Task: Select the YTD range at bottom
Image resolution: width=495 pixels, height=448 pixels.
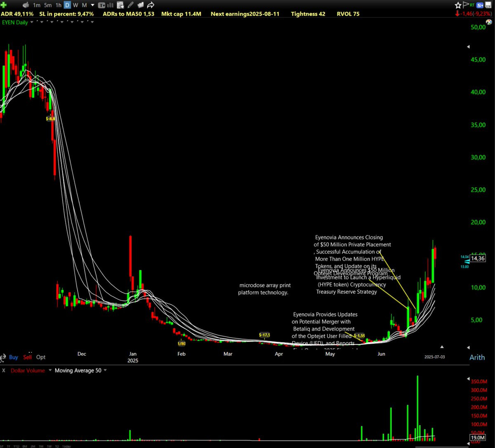Action: point(16,446)
